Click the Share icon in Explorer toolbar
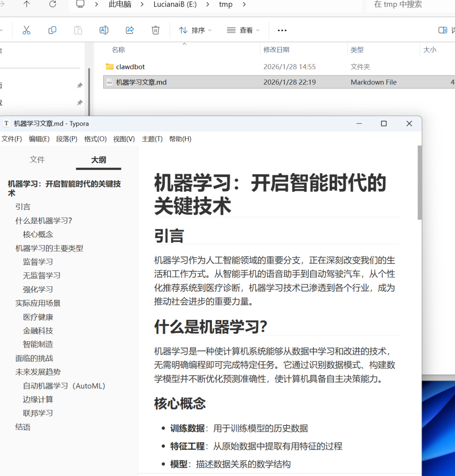Viewport: 455px width, 476px height. pos(130,30)
